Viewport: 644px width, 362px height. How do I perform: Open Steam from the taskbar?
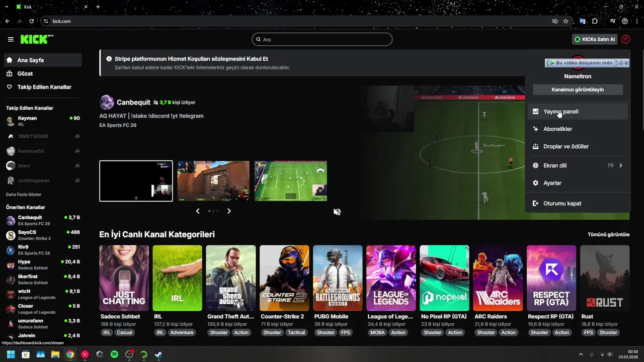tap(158, 354)
